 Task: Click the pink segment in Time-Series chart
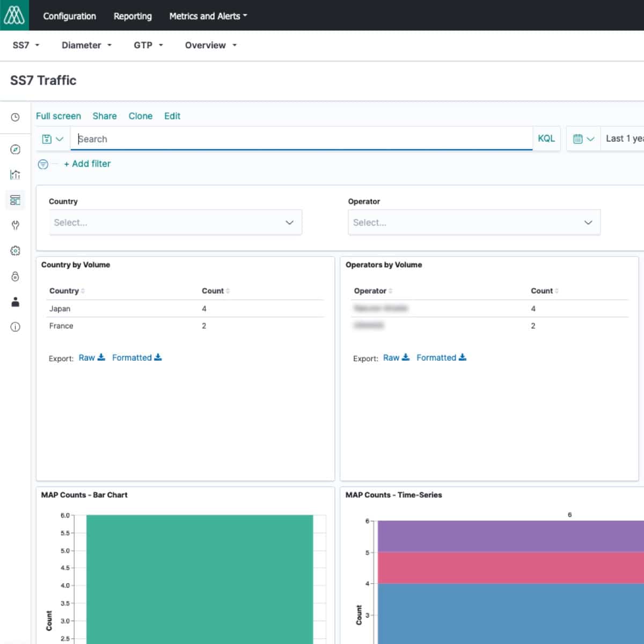511,568
